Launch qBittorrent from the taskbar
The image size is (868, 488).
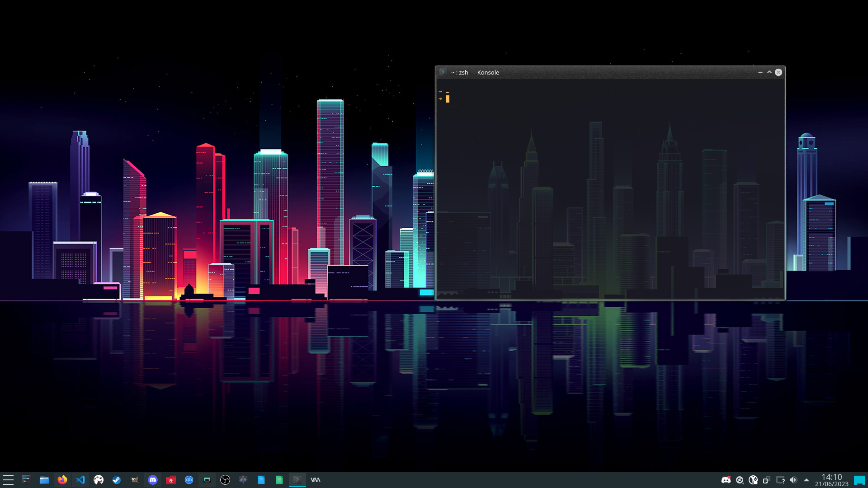pos(189,480)
